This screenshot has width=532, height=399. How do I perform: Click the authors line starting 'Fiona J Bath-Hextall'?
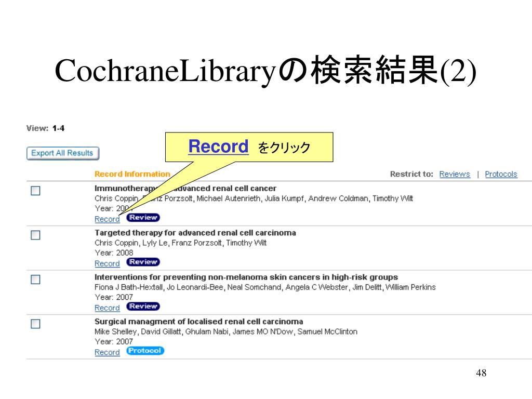pyautogui.click(x=265, y=287)
